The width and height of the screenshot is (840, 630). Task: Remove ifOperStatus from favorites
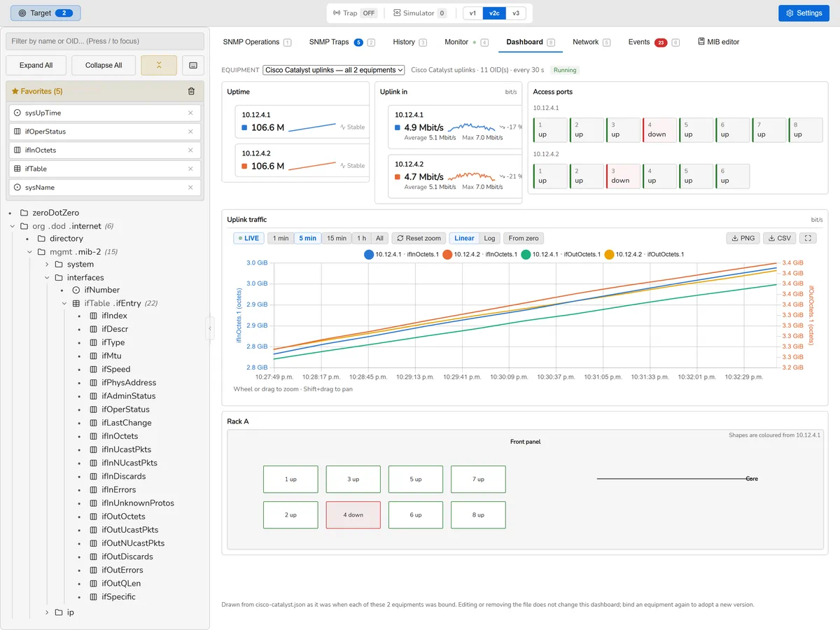tap(190, 132)
